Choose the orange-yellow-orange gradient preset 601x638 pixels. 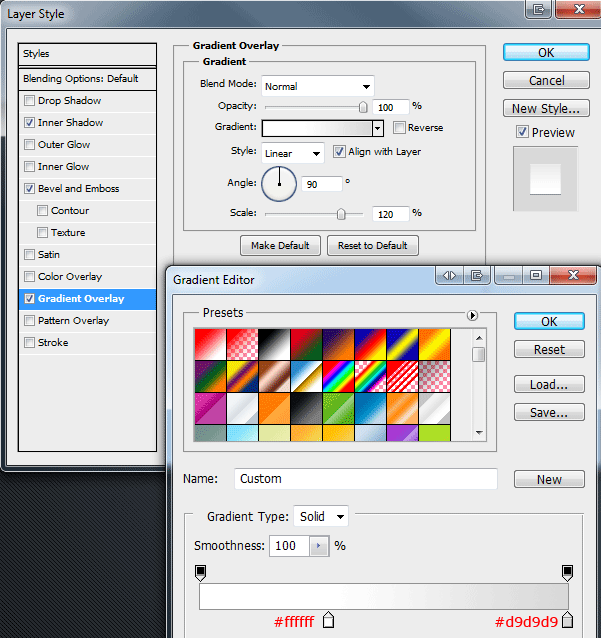(435, 345)
